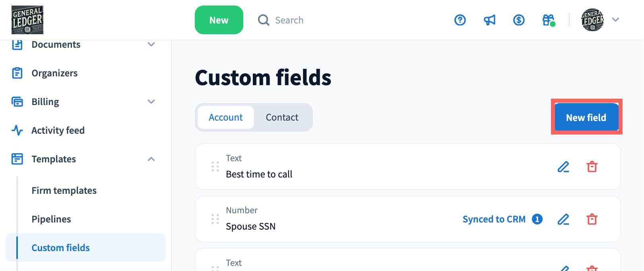Collapse the Templates section chevron
644x271 pixels.
click(151, 159)
